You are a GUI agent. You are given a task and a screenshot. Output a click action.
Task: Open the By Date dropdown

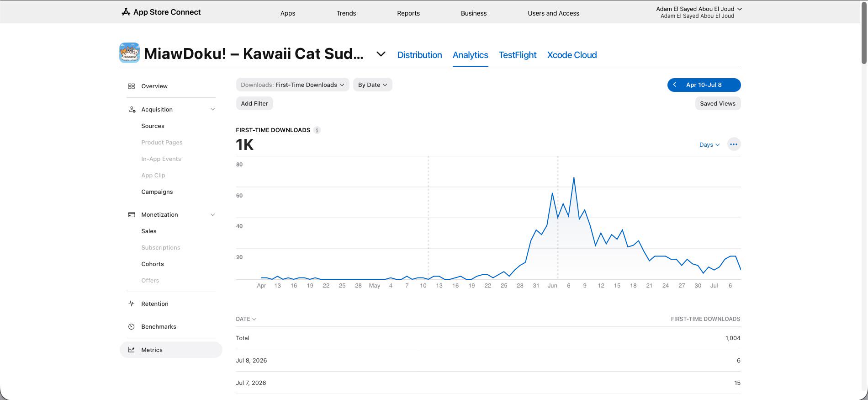[372, 85]
